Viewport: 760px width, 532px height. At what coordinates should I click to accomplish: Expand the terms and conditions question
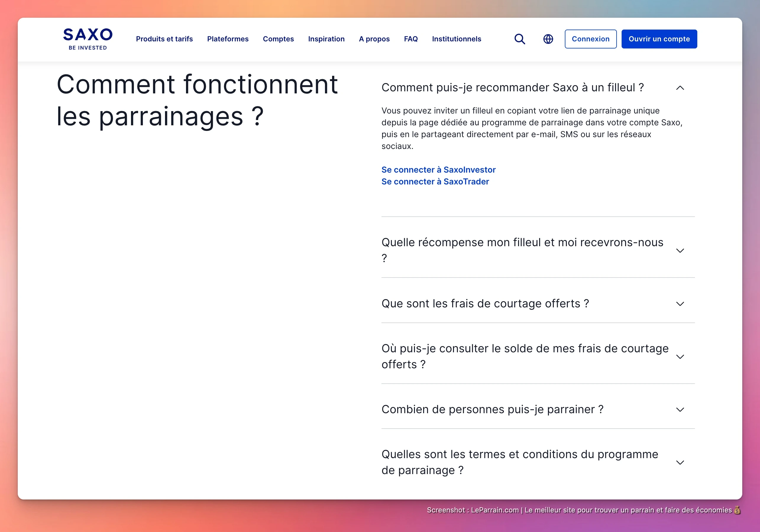680,463
